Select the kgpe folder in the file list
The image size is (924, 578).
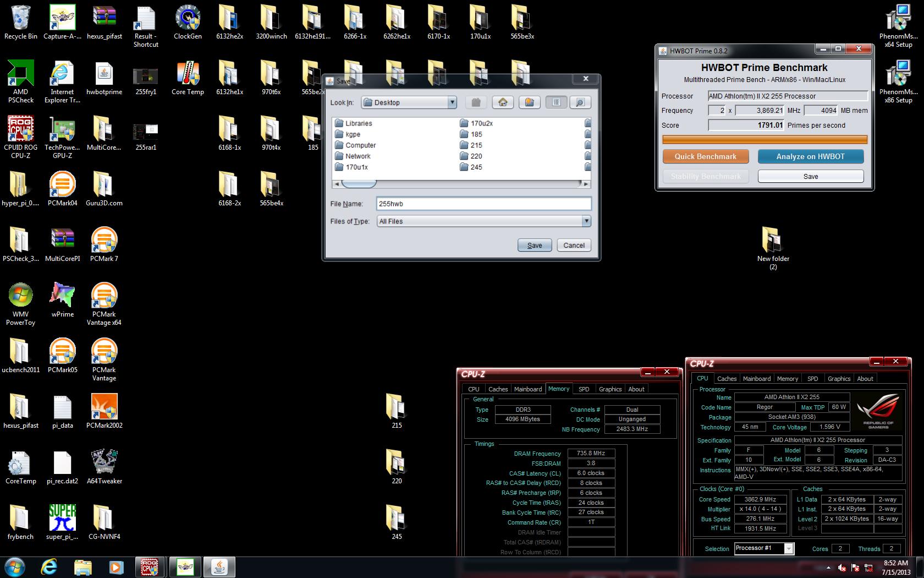pyautogui.click(x=348, y=134)
